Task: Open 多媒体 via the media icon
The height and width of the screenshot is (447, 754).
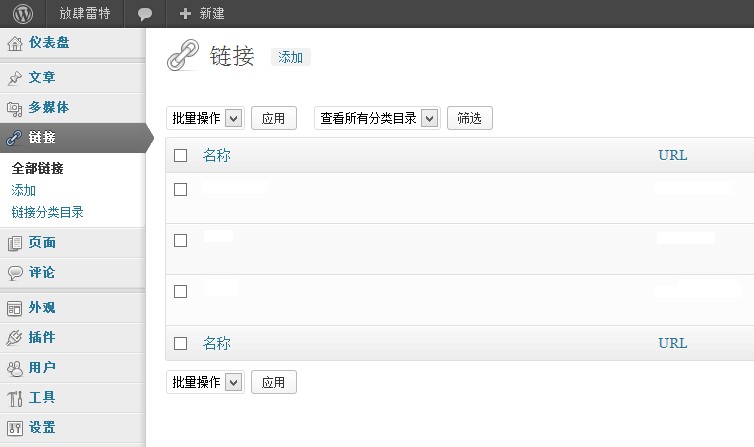Action: coord(14,109)
